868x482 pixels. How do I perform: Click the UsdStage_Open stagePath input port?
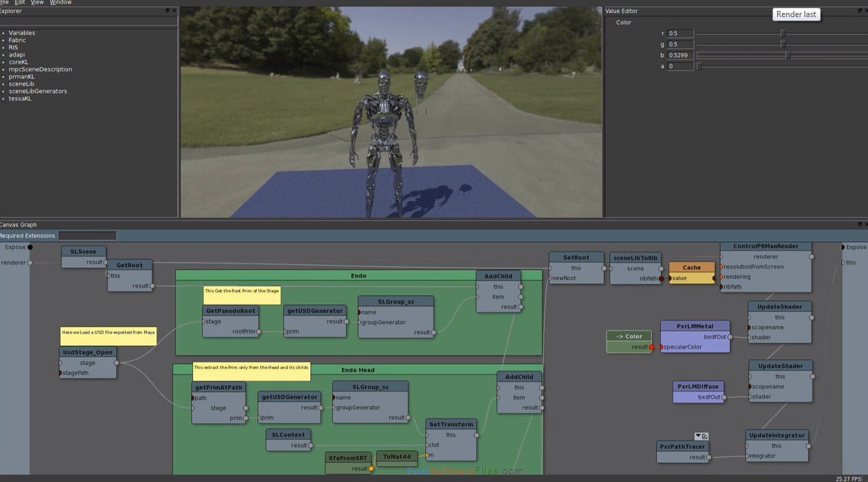60,373
